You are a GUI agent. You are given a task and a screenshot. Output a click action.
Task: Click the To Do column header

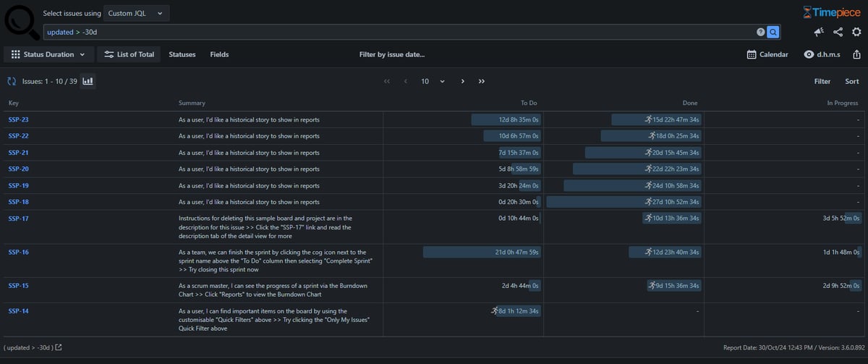pos(529,103)
